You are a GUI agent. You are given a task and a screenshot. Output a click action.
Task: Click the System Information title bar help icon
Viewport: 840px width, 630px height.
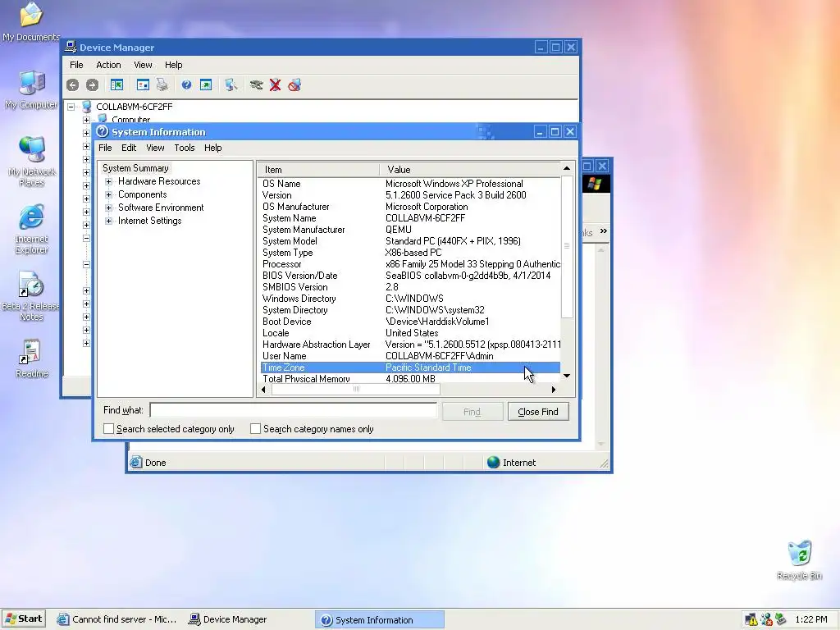pos(103,132)
